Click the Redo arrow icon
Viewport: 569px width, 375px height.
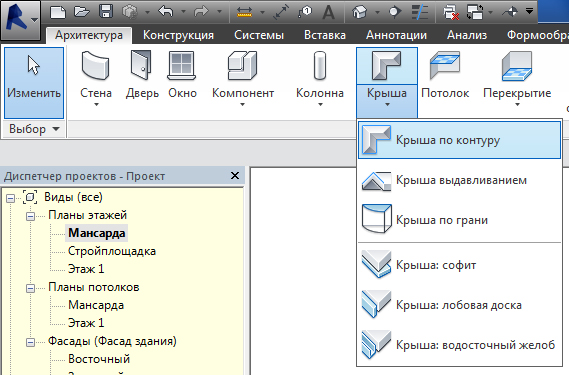[202, 12]
